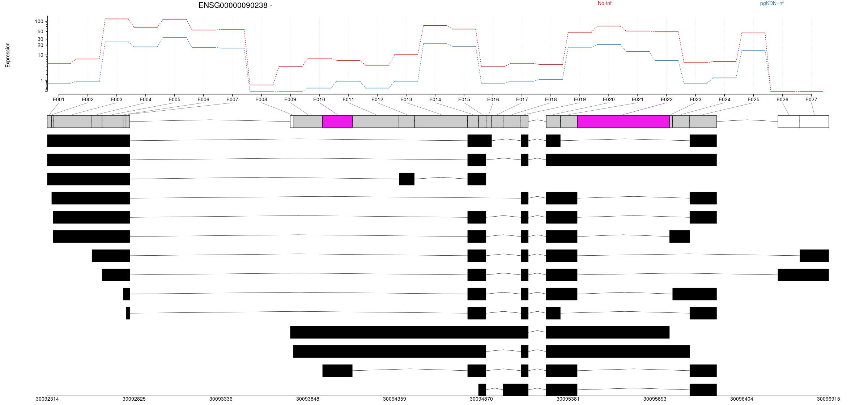This screenshot has height=405, width=868.
Task: Click exon label E006
Action: (x=203, y=99)
